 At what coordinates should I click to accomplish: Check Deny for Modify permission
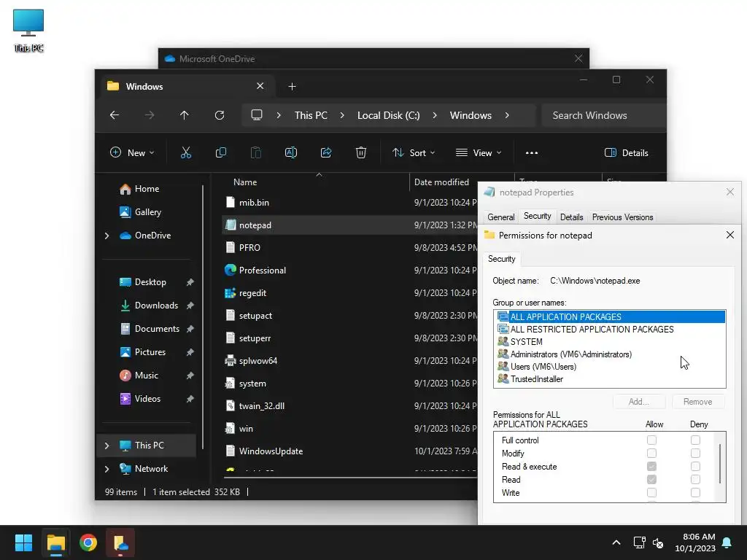click(x=695, y=454)
